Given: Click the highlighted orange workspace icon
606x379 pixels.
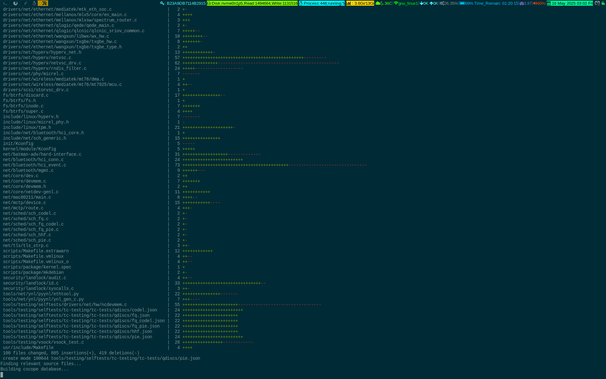Looking at the screenshot, I should pyautogui.click(x=43, y=3).
